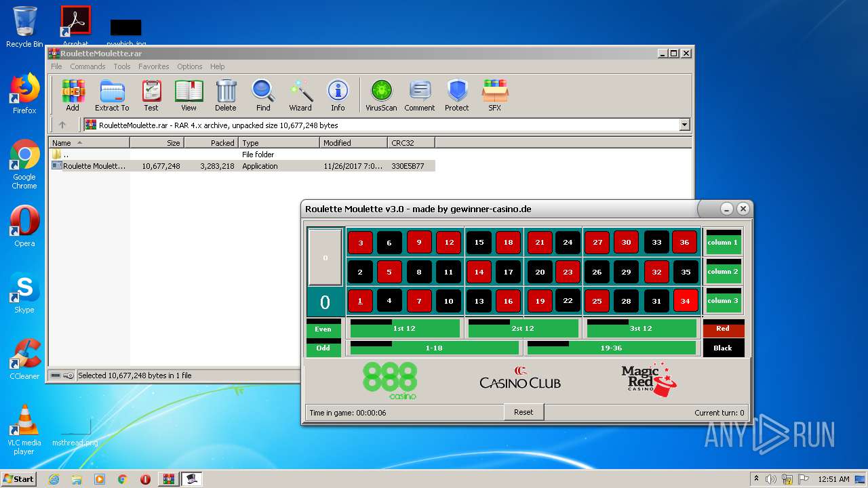Open the Help menu
The height and width of the screenshot is (488, 868).
217,66
